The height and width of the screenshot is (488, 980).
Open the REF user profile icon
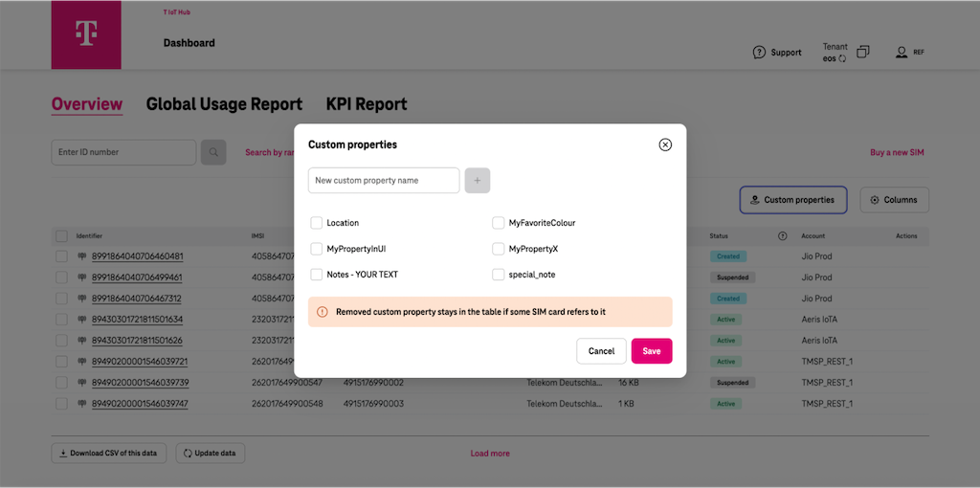click(x=901, y=53)
